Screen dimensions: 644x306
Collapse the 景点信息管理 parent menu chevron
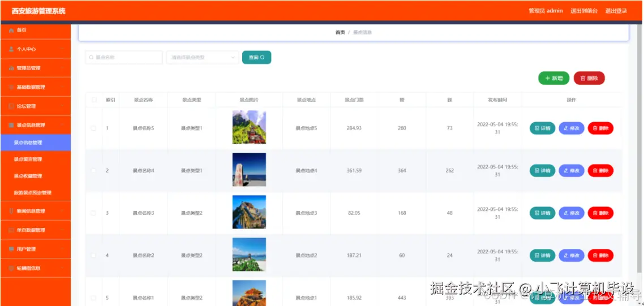[62, 125]
